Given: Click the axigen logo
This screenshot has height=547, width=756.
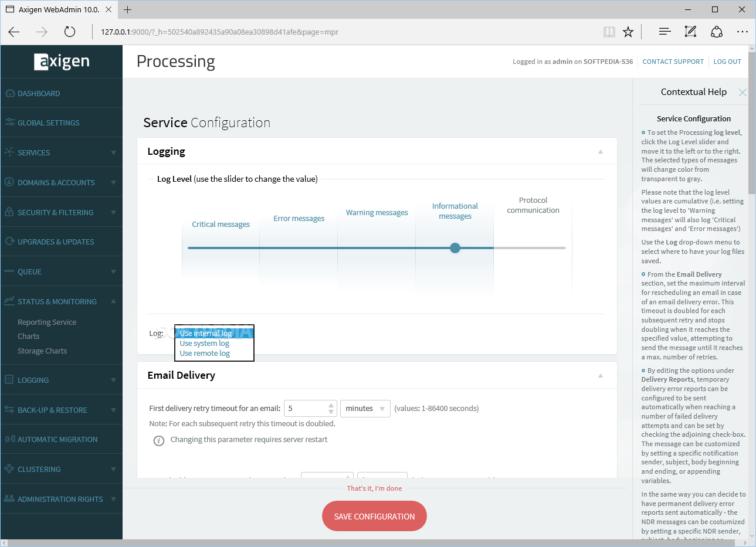Looking at the screenshot, I should pos(62,62).
